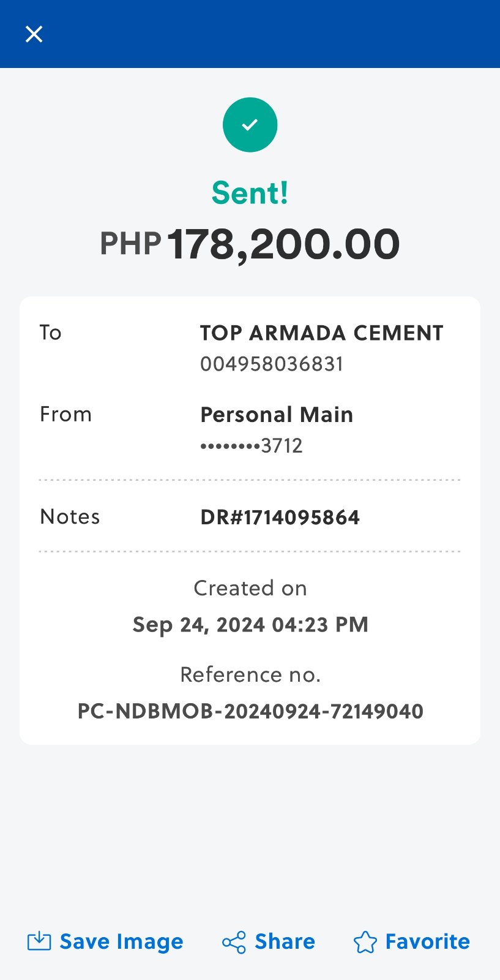Tap the Personal Main source account
This screenshot has height=980, width=500.
click(x=277, y=415)
